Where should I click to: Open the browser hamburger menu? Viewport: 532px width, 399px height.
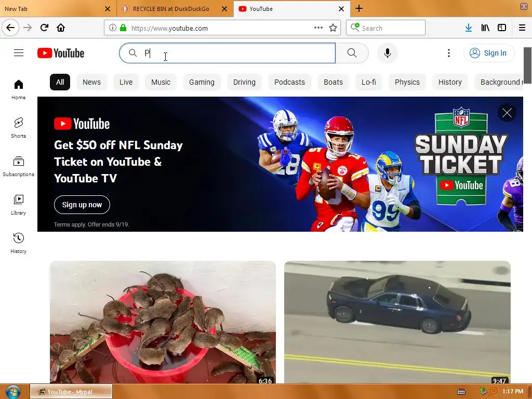coord(522,28)
